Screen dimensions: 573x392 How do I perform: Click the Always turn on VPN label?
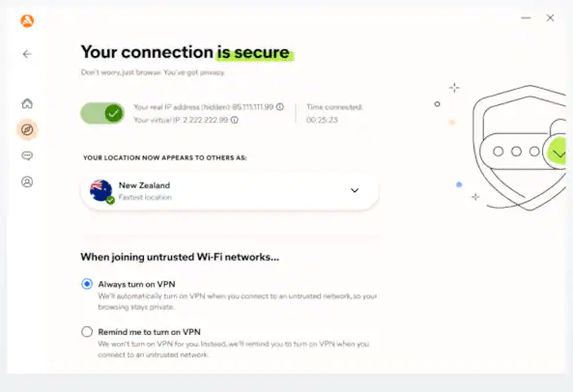click(x=136, y=284)
